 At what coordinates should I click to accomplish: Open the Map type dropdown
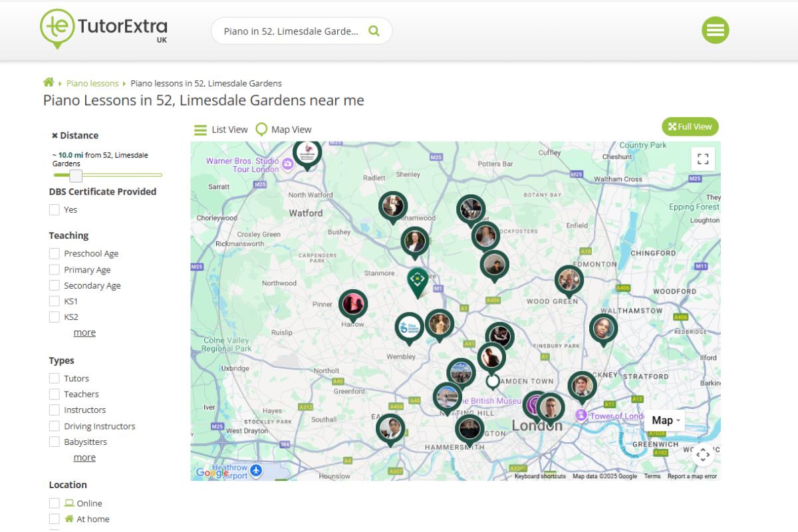(666, 420)
